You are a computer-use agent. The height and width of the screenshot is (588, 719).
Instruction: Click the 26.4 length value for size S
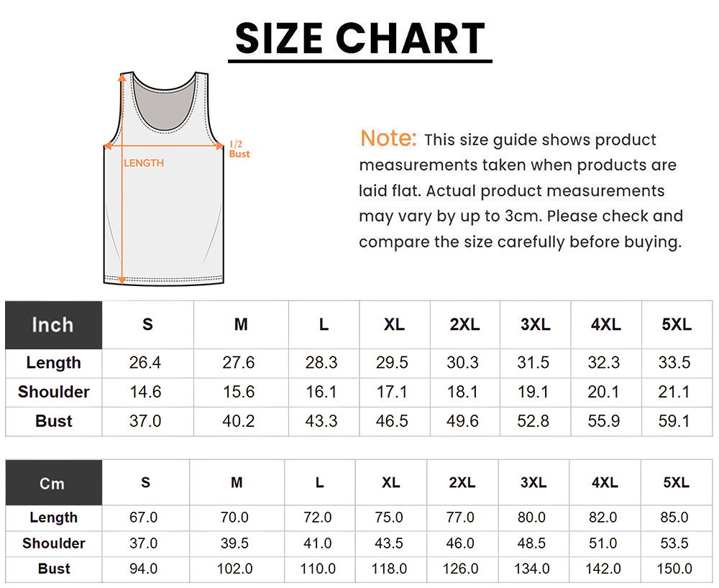point(145,363)
